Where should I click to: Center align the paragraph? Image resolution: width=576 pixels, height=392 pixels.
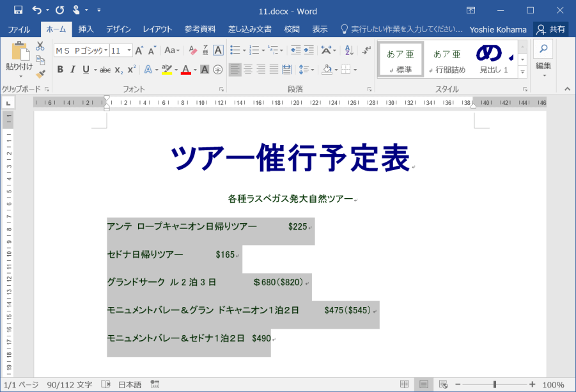pos(248,70)
